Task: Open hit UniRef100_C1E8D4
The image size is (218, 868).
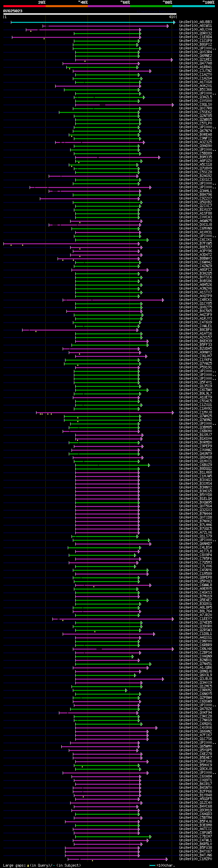Action: [x=196, y=37]
